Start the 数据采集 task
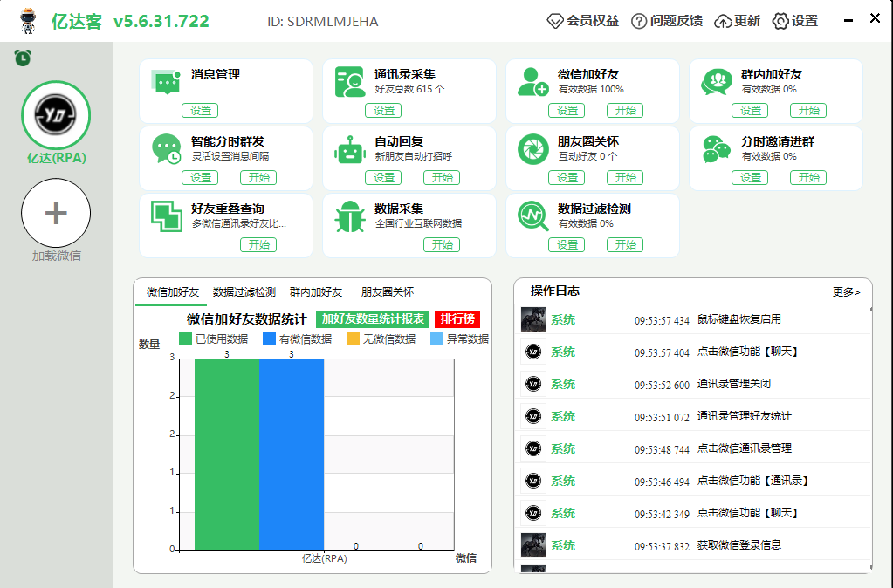The width and height of the screenshot is (893, 588). pyautogui.click(x=442, y=245)
